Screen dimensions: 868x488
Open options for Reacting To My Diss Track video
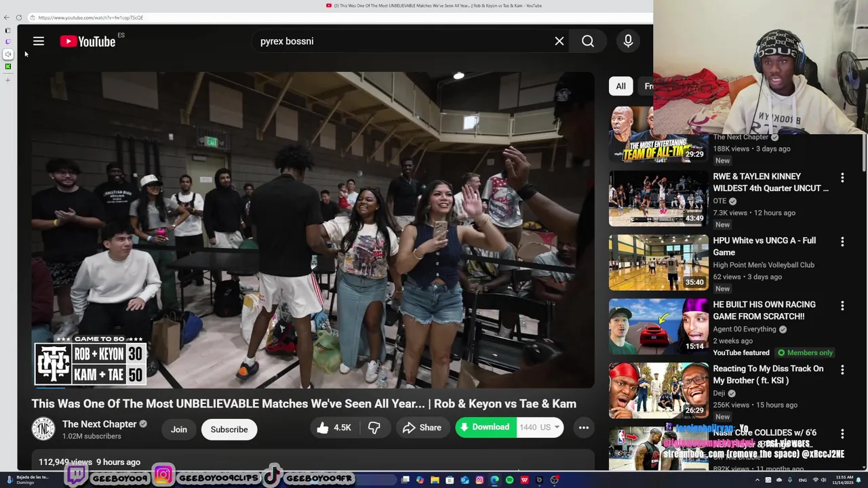point(842,370)
